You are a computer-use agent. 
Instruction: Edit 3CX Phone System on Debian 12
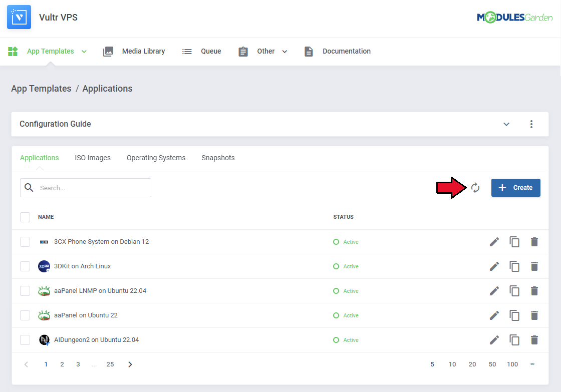pos(494,242)
